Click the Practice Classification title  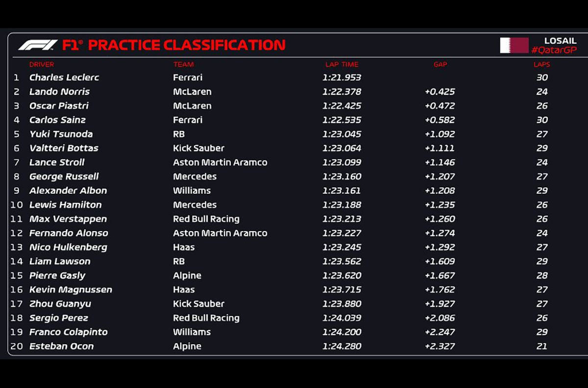[186, 45]
